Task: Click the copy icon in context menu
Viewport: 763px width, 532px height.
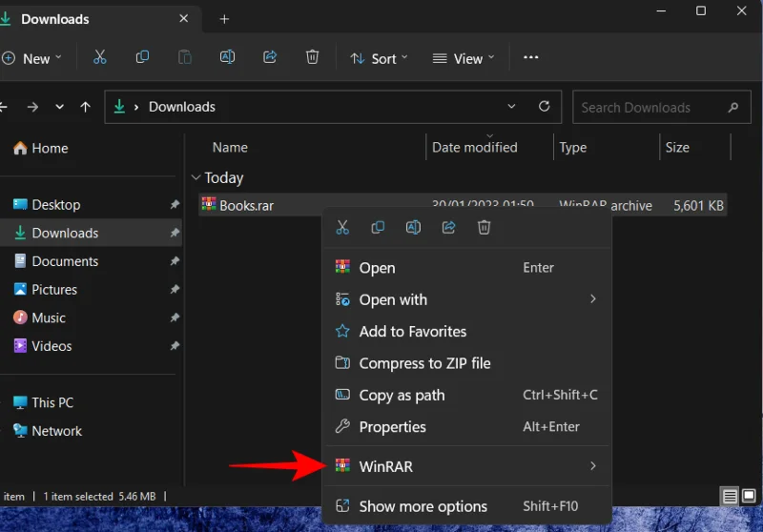Action: click(378, 228)
